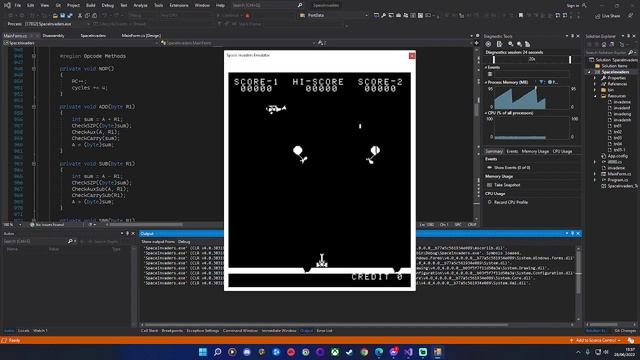Viewport: 640px width, 360px height.
Task: Open the Breakpoints tab
Action: [x=172, y=331]
